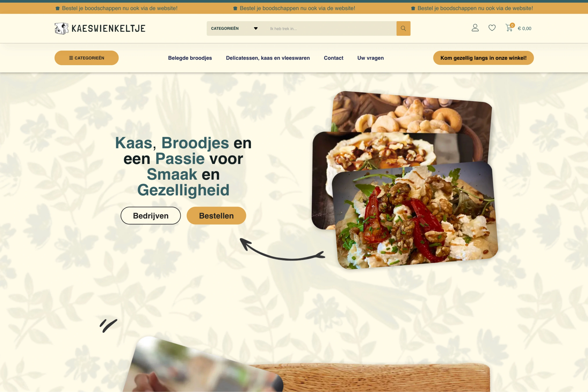This screenshot has height=392, width=588.
Task: Click the hamburger icon on Categorieën button
Action: tap(71, 58)
